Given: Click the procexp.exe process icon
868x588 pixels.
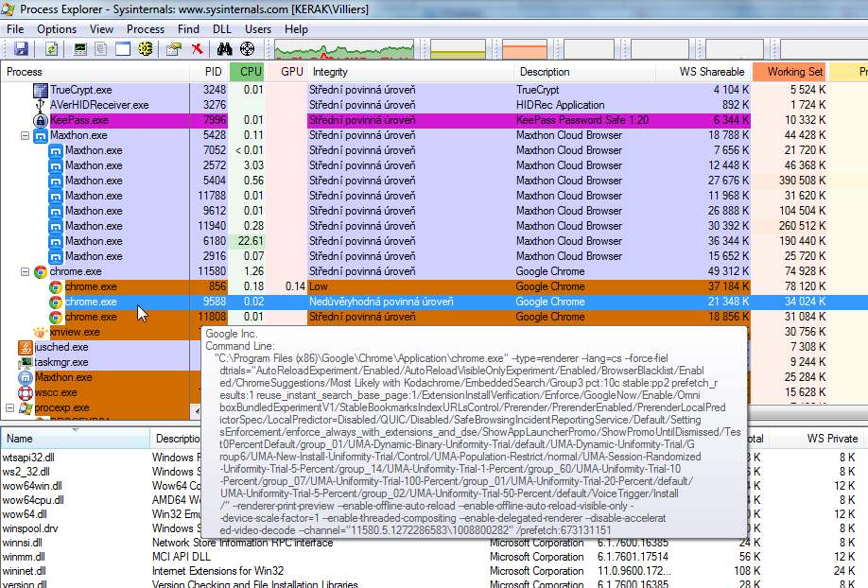Looking at the screenshot, I should pos(26,408).
